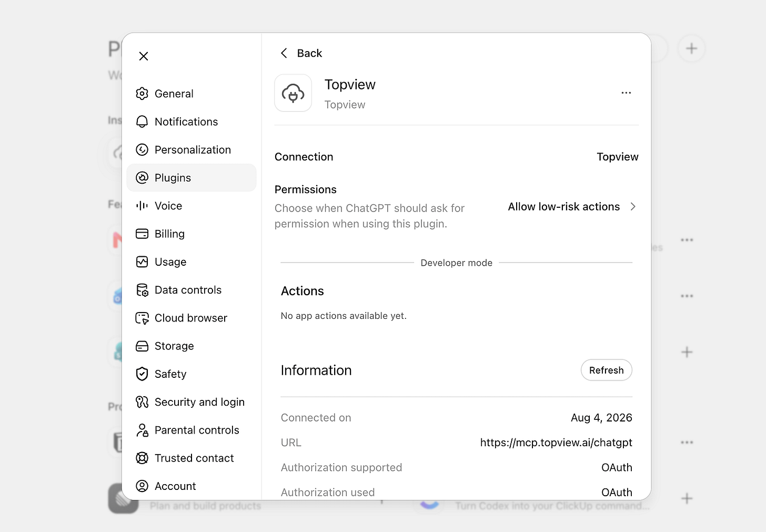
Task: Open Voice settings
Action: point(191,206)
